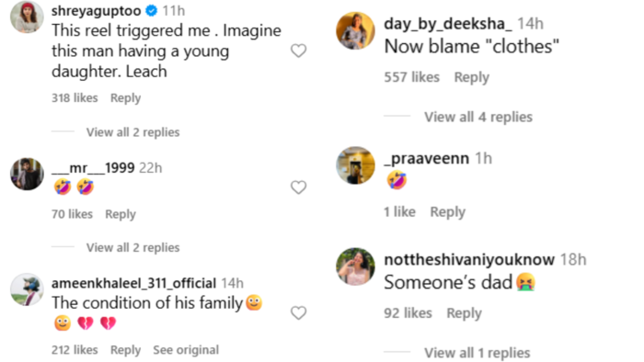Screen dimensions: 644x362
Task: Open _praaveenn's profile avatar
Action: tap(355, 165)
